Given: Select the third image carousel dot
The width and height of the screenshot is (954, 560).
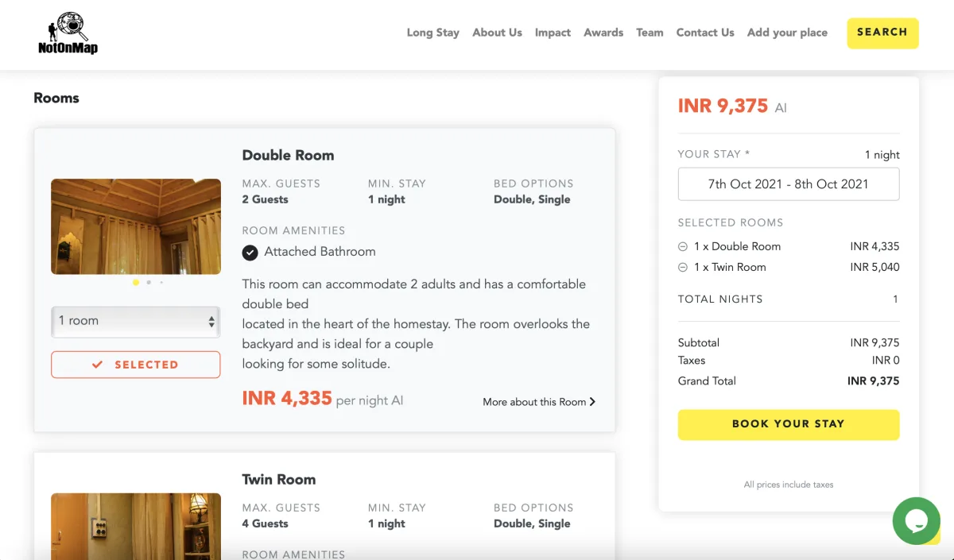Looking at the screenshot, I should click(161, 282).
